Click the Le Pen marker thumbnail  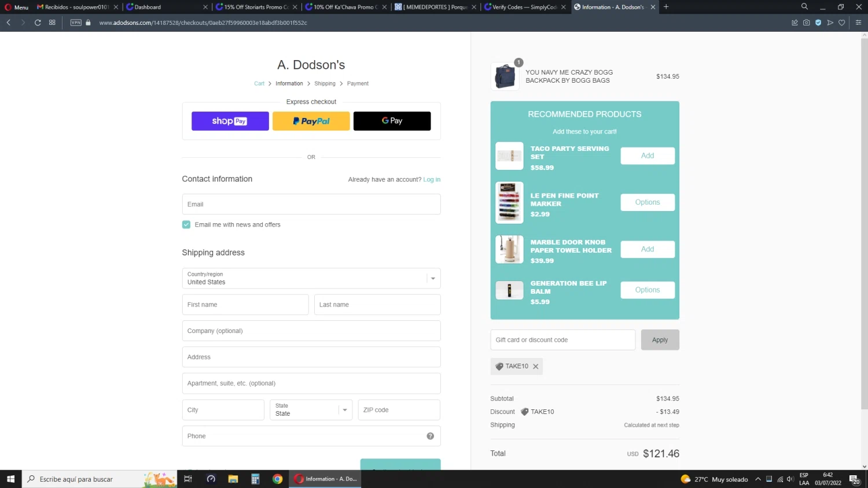tap(509, 202)
